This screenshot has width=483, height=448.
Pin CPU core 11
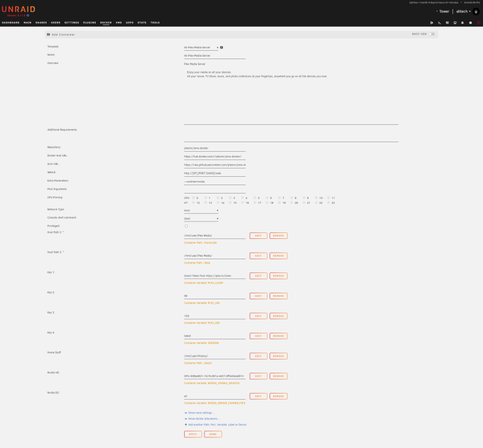click(x=328, y=198)
